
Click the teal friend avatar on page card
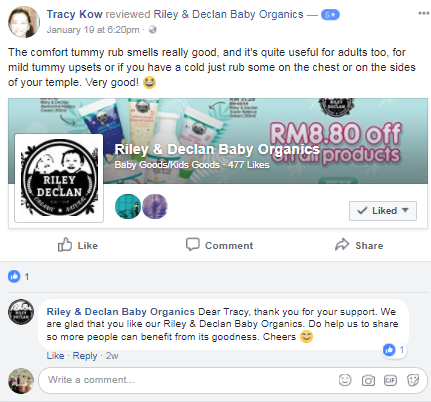[128, 206]
